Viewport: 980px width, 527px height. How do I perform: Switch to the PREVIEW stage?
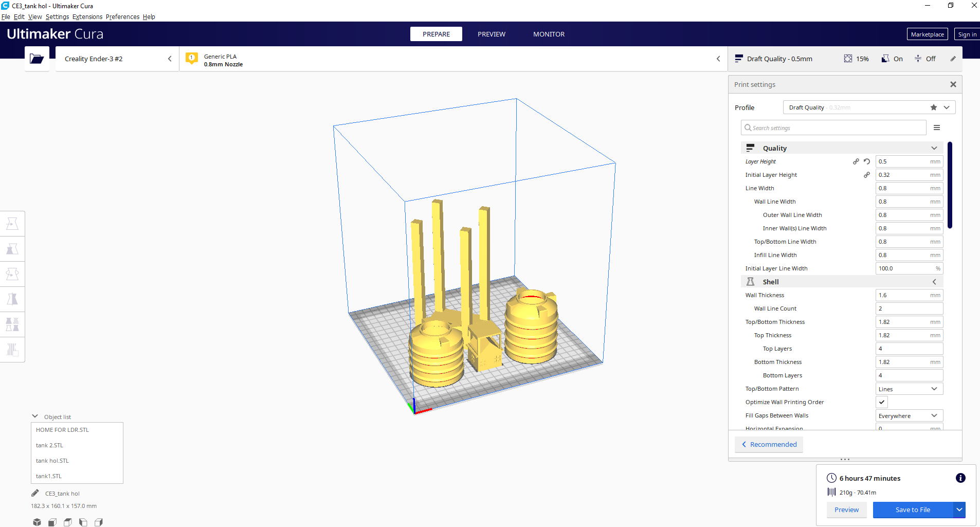[492, 34]
